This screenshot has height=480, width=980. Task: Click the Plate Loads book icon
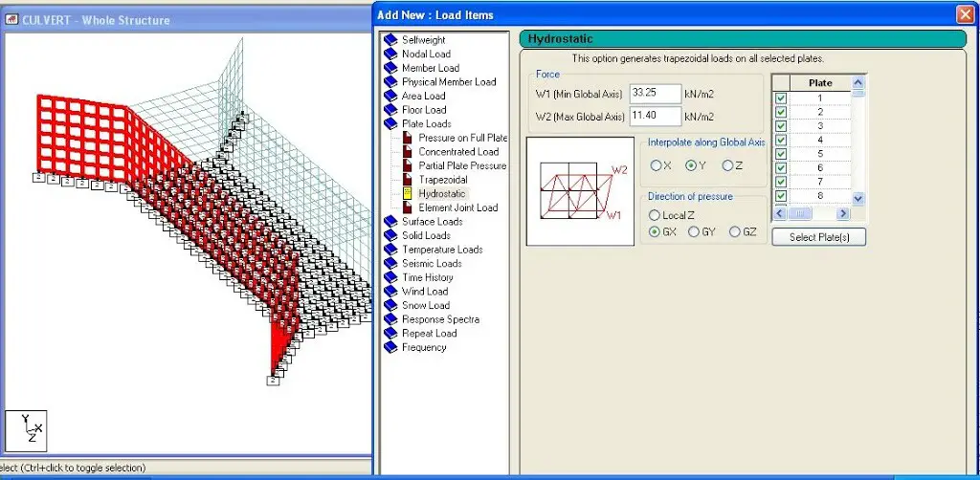pyautogui.click(x=390, y=123)
